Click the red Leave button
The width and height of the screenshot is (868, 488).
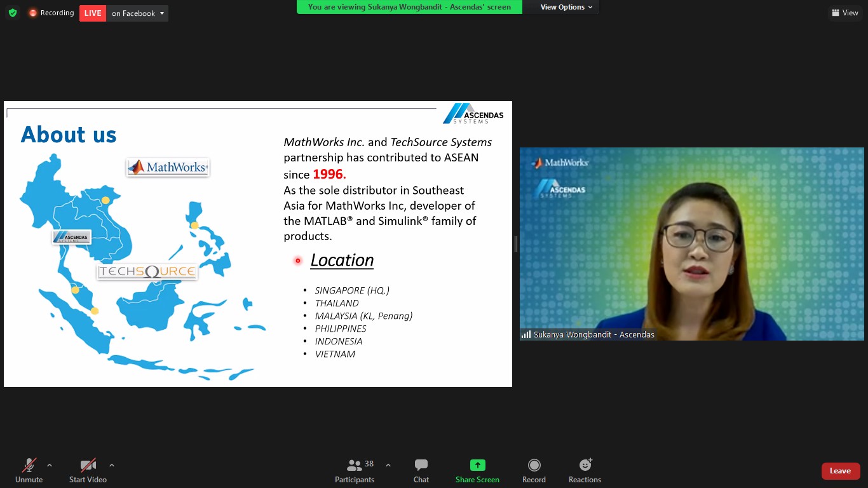[841, 471]
